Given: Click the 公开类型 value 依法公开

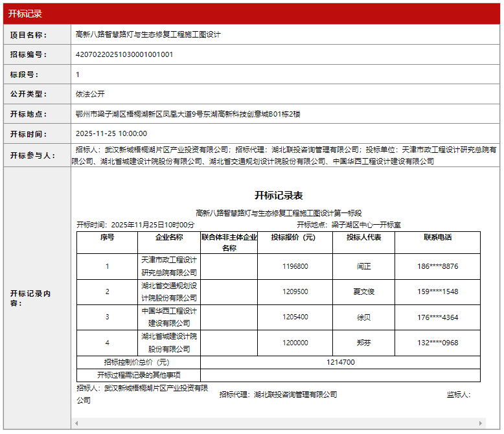Looking at the screenshot, I should coord(90,94).
